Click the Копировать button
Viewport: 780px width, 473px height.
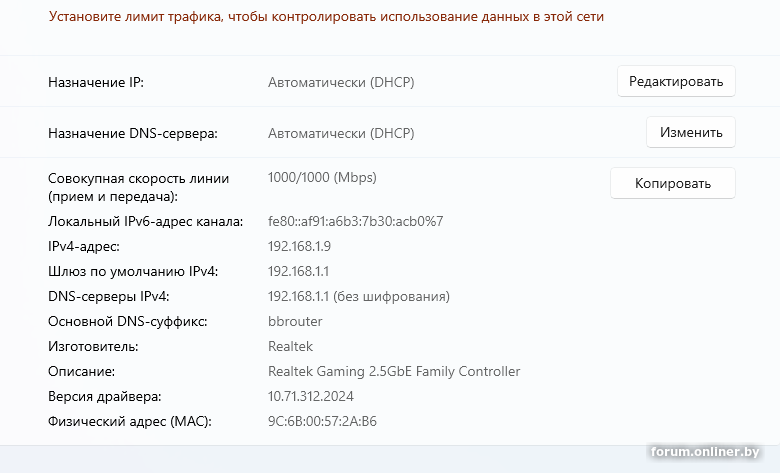click(672, 183)
